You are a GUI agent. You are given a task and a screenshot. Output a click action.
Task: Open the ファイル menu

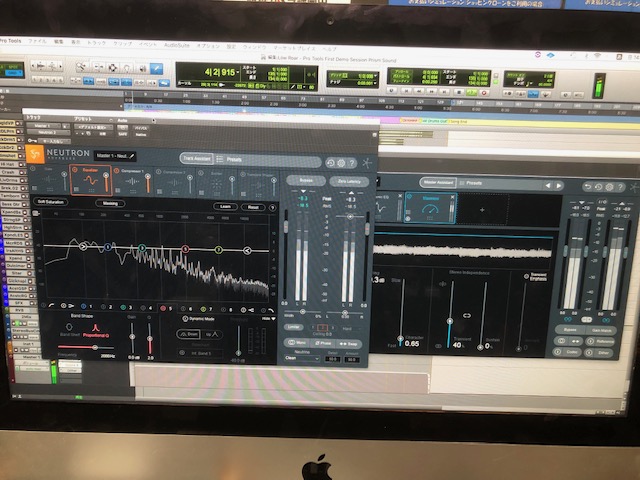[x=37, y=42]
